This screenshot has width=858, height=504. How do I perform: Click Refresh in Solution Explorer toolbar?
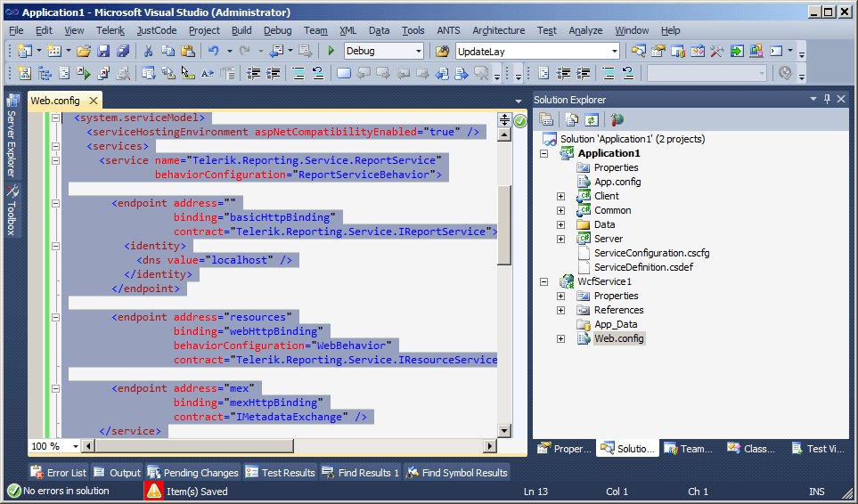click(x=591, y=119)
